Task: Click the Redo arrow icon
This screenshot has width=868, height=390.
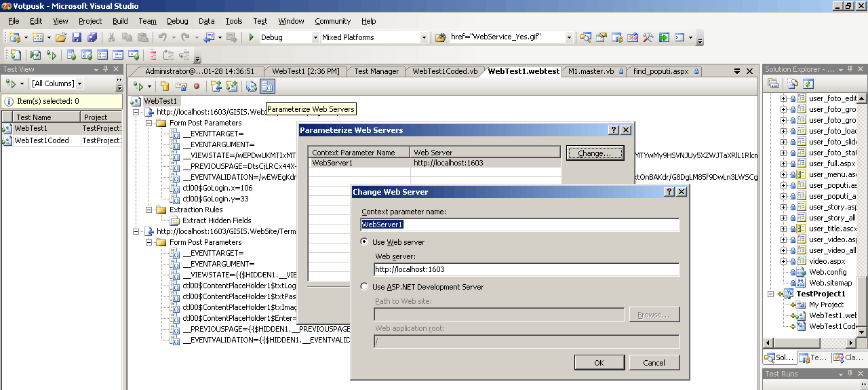Action: (185, 37)
